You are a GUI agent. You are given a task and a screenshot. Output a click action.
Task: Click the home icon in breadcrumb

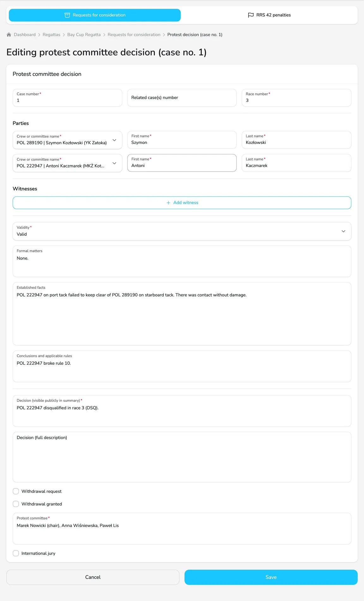pos(9,34)
